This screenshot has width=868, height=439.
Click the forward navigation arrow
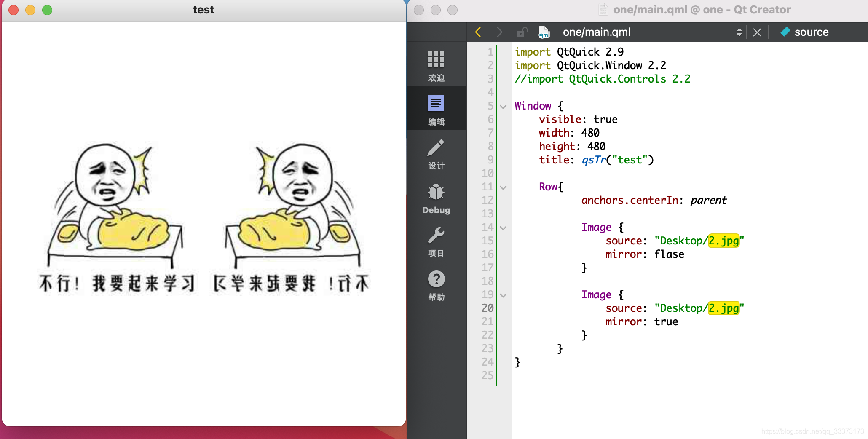(x=500, y=32)
